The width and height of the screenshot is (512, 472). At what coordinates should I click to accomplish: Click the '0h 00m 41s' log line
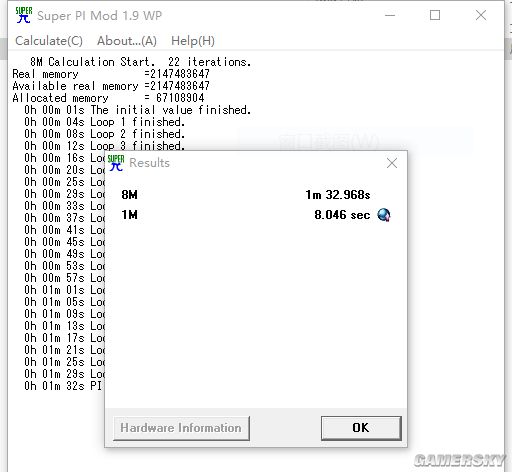pyautogui.click(x=64, y=230)
